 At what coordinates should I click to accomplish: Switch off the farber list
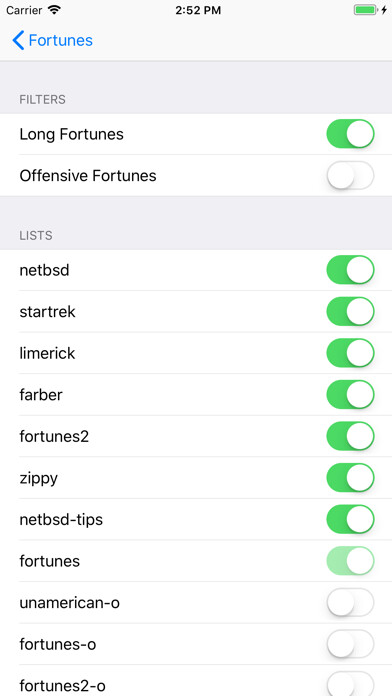pyautogui.click(x=350, y=395)
